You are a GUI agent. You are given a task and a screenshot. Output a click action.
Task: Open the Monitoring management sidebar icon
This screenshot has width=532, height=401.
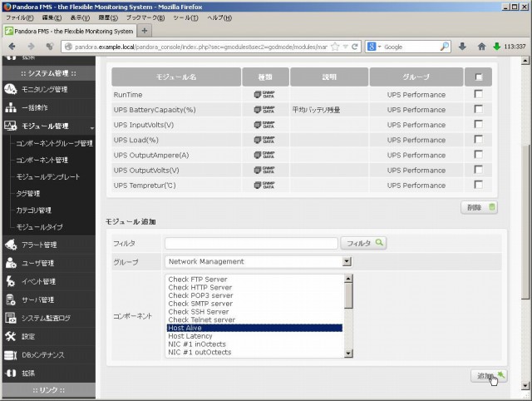coord(11,89)
